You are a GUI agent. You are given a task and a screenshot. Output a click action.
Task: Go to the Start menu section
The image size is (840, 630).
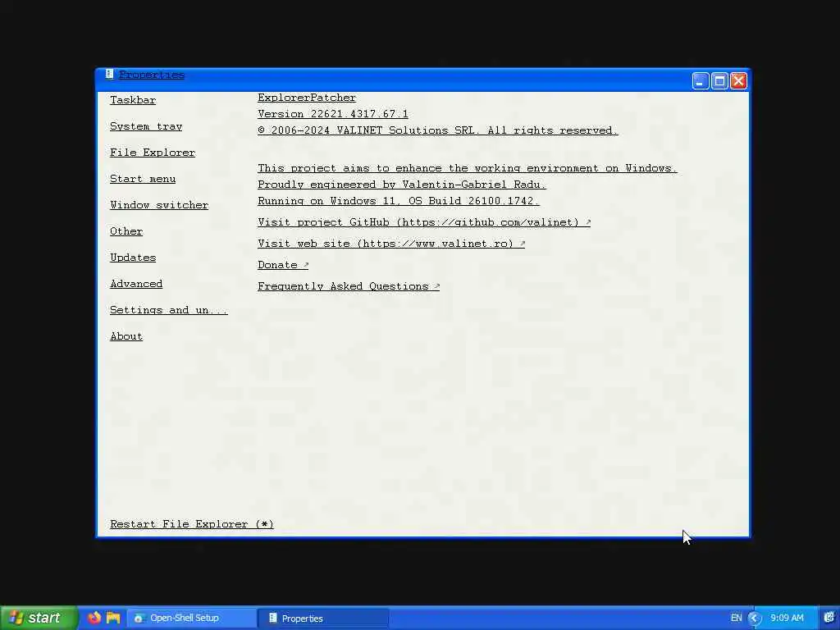pyautogui.click(x=143, y=179)
